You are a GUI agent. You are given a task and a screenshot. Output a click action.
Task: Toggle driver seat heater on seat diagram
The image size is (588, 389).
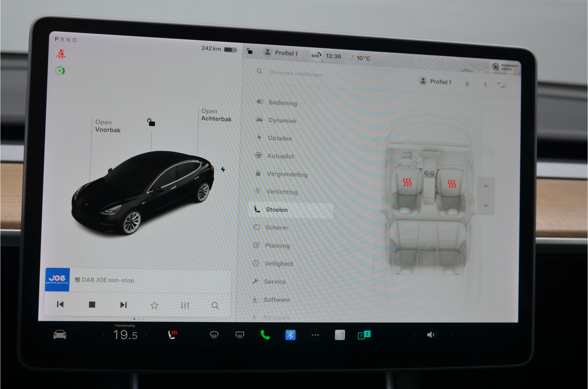point(407,182)
